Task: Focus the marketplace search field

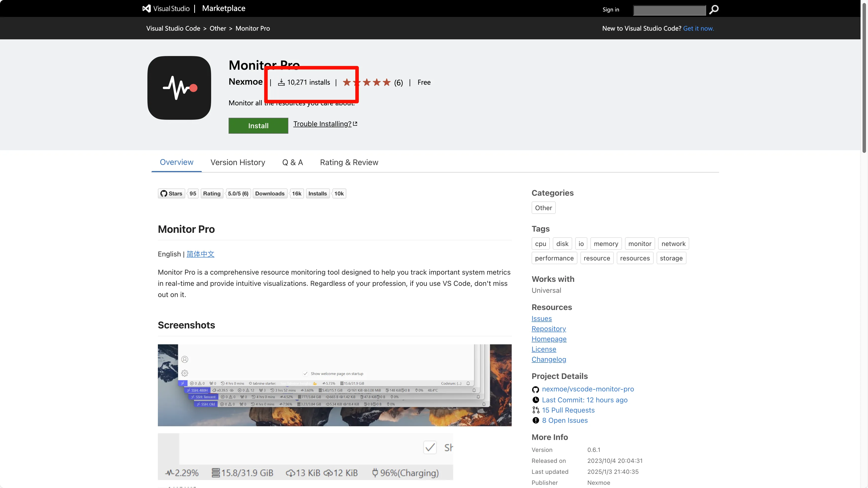Action: click(x=670, y=10)
